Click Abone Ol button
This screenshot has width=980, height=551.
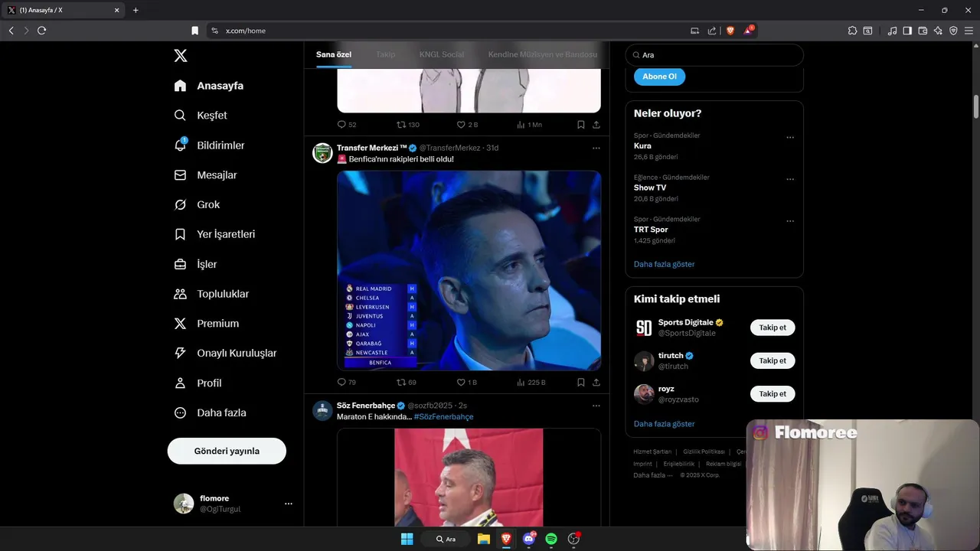click(x=659, y=77)
